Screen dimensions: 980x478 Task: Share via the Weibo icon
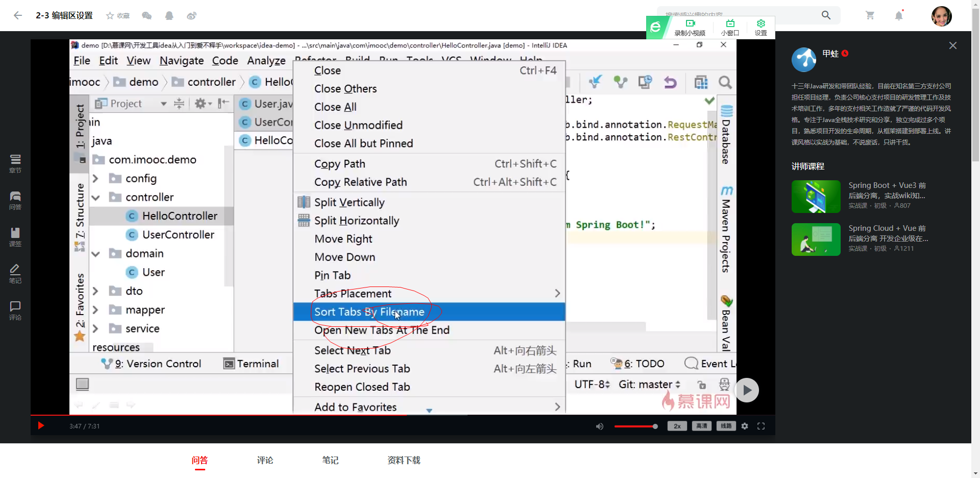click(x=191, y=16)
